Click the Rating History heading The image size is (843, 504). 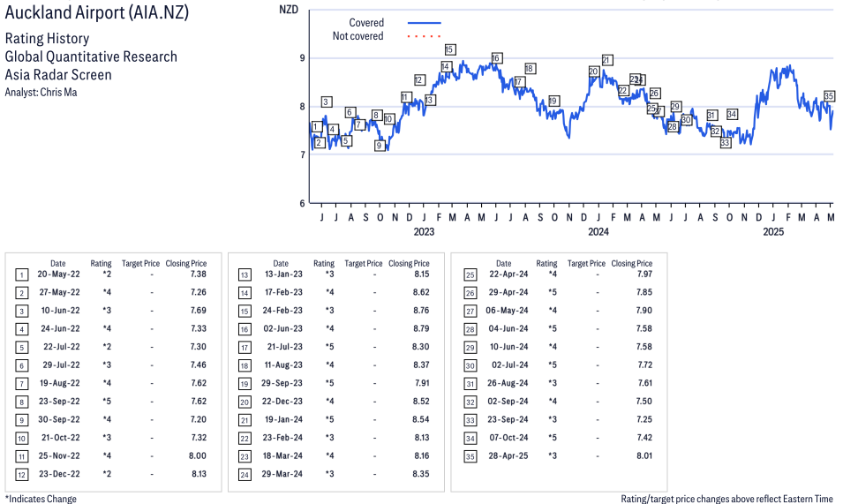click(48, 39)
